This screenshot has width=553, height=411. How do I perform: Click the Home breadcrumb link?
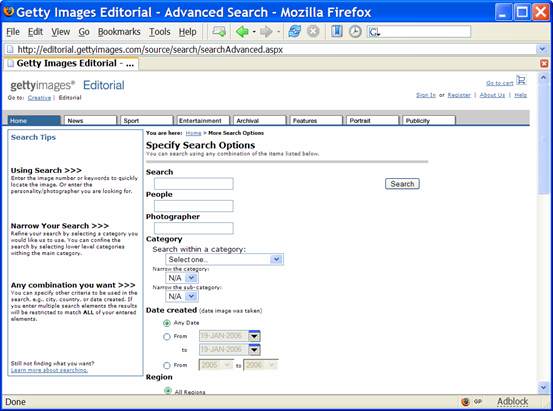point(193,133)
